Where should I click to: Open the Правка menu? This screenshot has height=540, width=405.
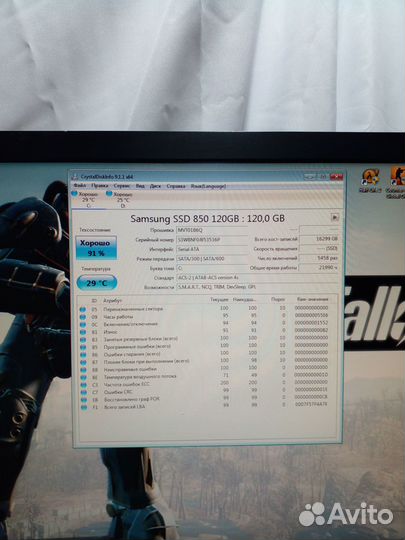tap(100, 186)
